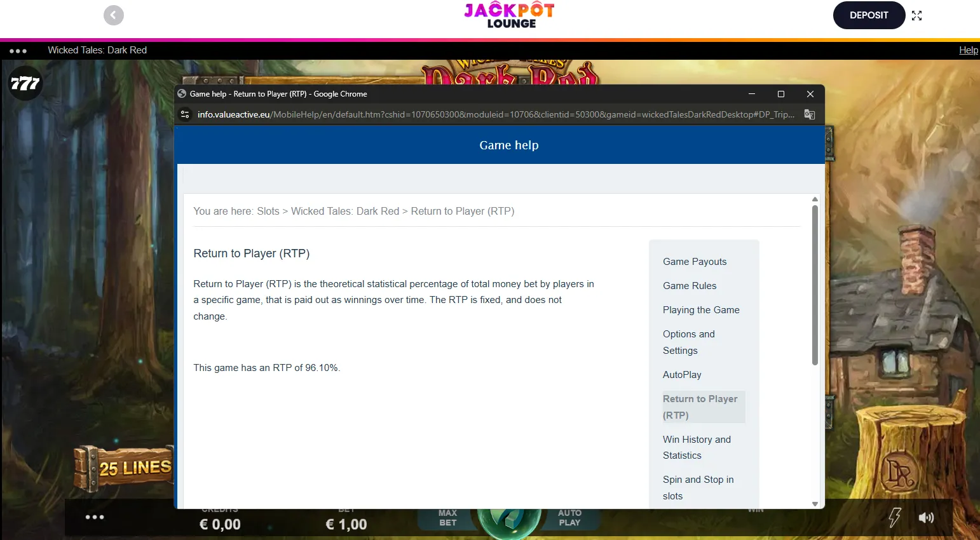Screen dimensions: 980x540
Task: Select the Return to Player (RTP) topic
Action: (x=704, y=407)
